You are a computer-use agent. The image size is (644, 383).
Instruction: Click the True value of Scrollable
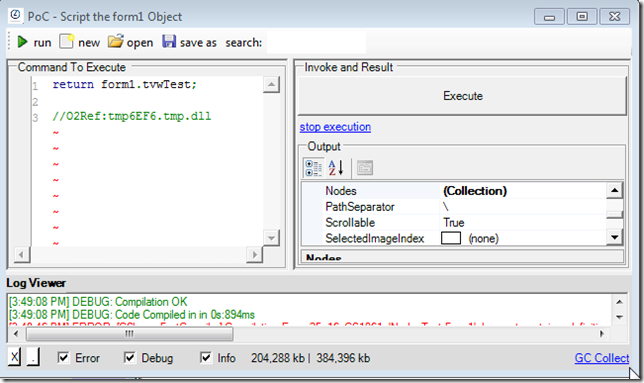453,222
